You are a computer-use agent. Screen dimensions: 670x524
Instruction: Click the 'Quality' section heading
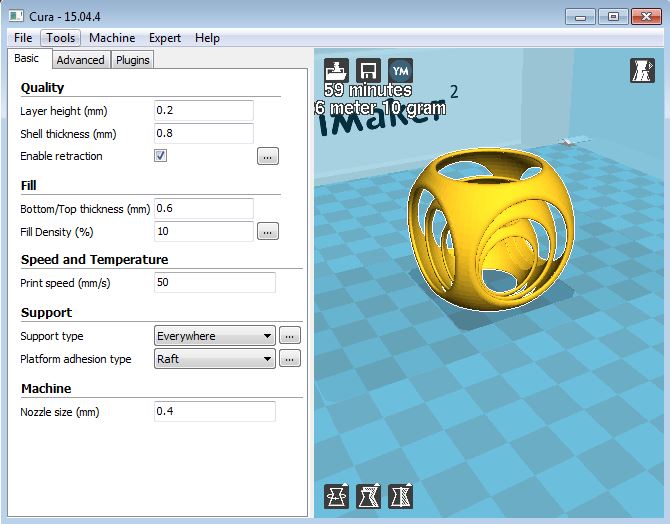[x=42, y=88]
